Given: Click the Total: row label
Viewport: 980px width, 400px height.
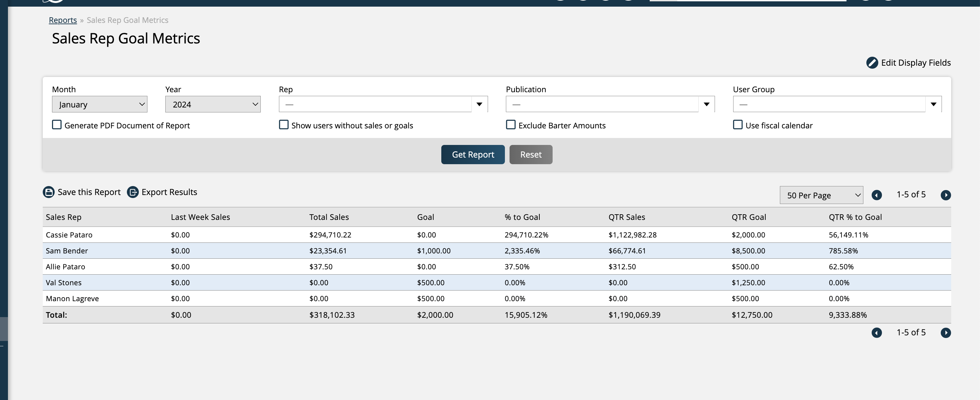Looking at the screenshot, I should coord(56,315).
